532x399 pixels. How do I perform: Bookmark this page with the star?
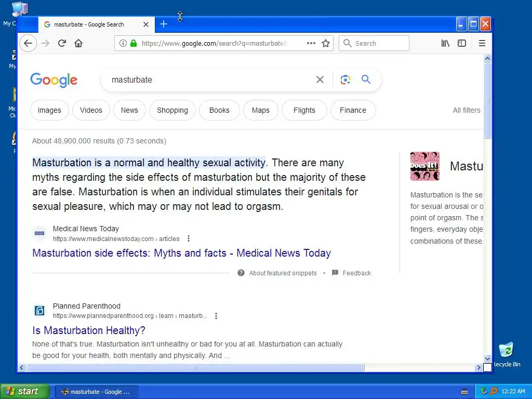(x=326, y=43)
